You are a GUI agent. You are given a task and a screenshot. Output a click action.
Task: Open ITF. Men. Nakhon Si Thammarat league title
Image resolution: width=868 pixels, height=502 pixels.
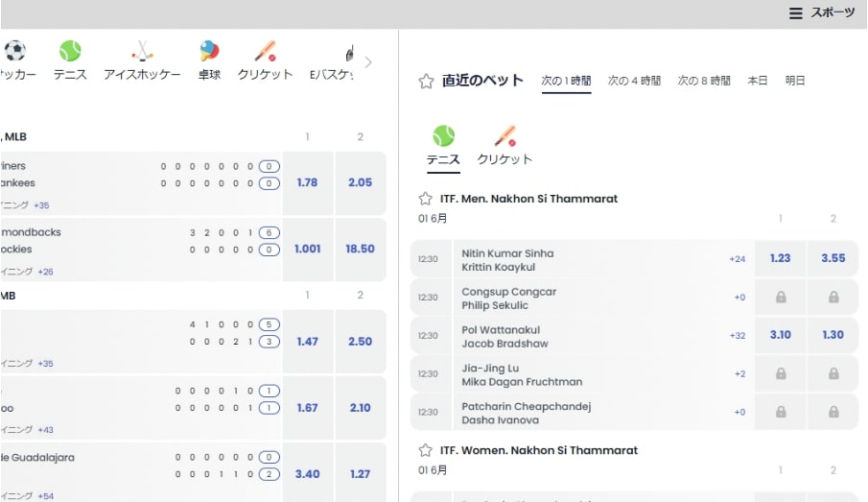(x=528, y=199)
